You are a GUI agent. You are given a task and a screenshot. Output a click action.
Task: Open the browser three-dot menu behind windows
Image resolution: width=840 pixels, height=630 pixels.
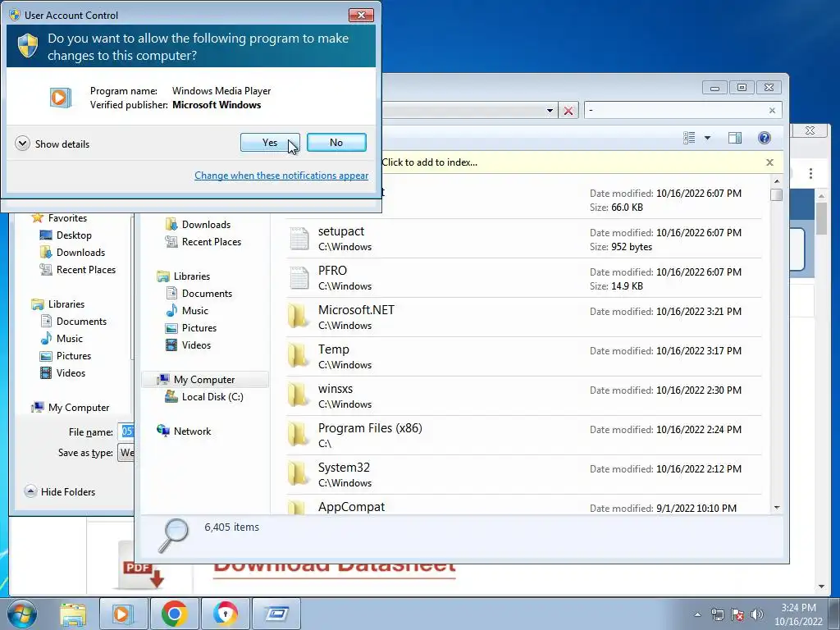[x=810, y=174]
